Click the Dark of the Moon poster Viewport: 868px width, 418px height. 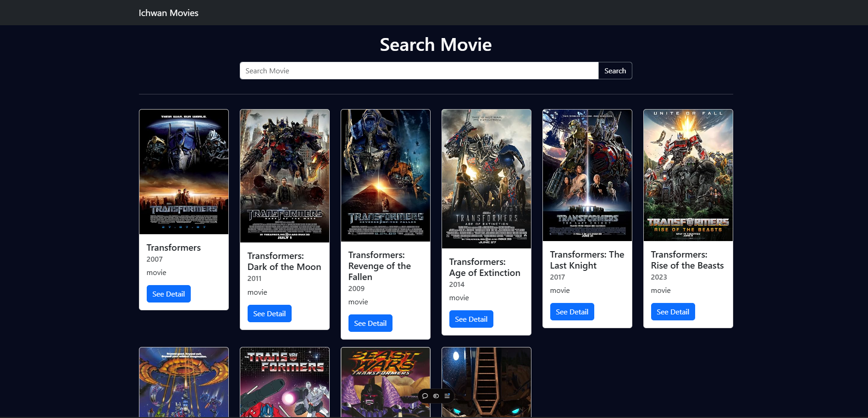285,176
